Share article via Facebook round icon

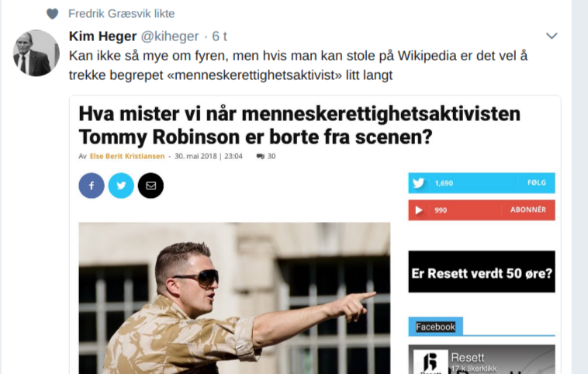[92, 185]
